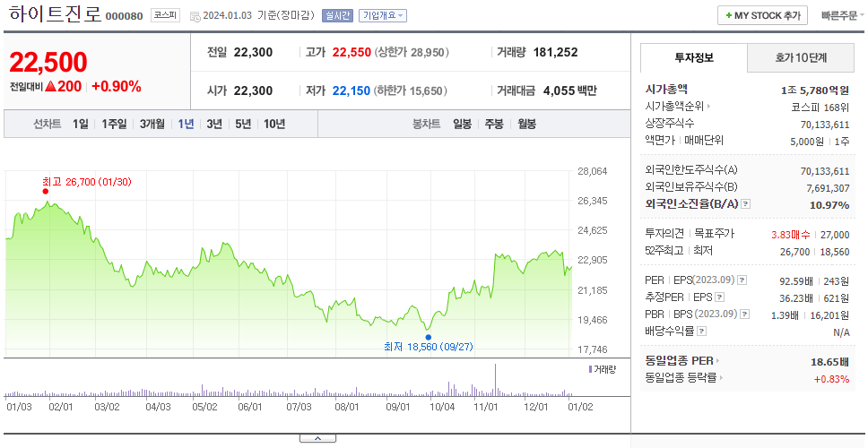
Task: Click the 상한가 28,950 text
Action: (x=412, y=53)
